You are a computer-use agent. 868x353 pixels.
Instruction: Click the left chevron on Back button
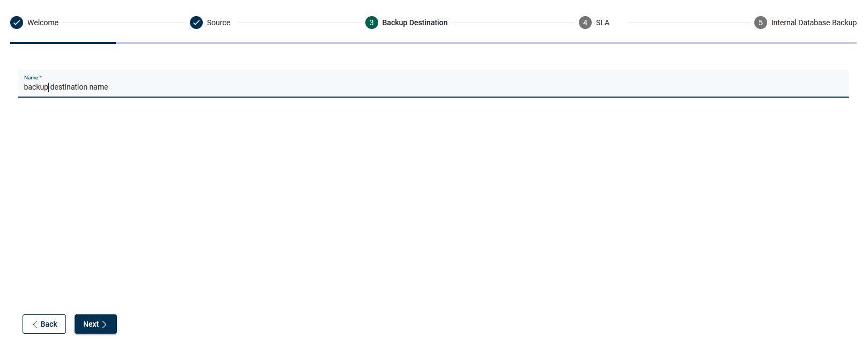coord(35,324)
